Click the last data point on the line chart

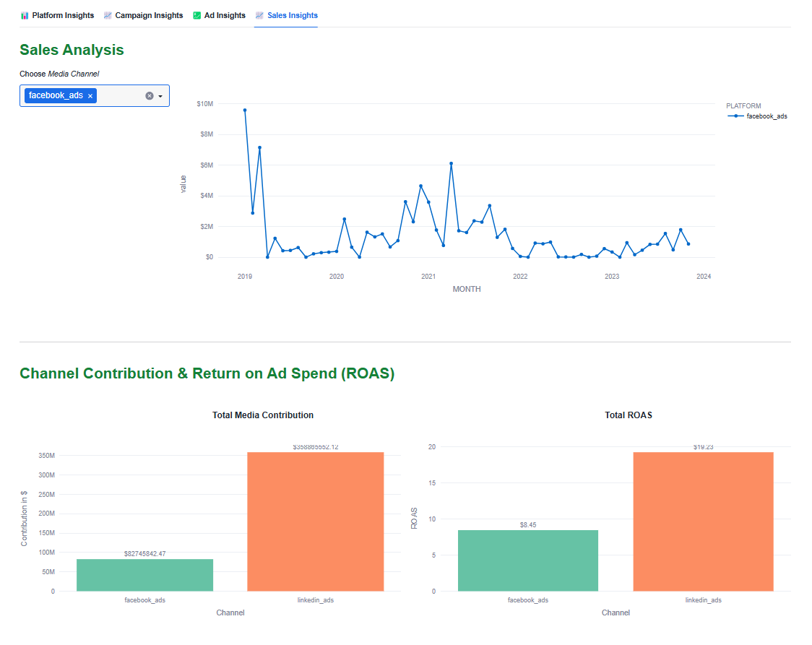point(688,244)
